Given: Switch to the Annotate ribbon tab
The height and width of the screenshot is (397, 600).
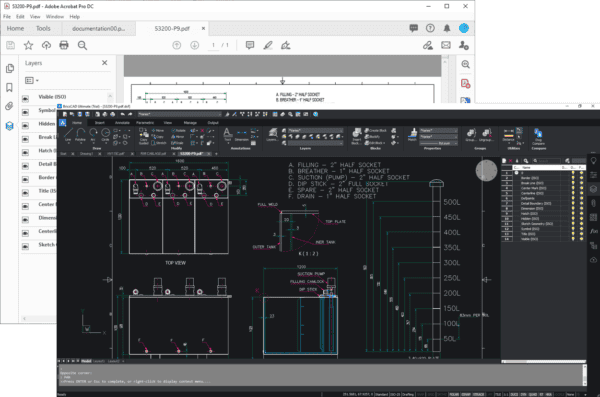Looking at the screenshot, I should [x=122, y=123].
